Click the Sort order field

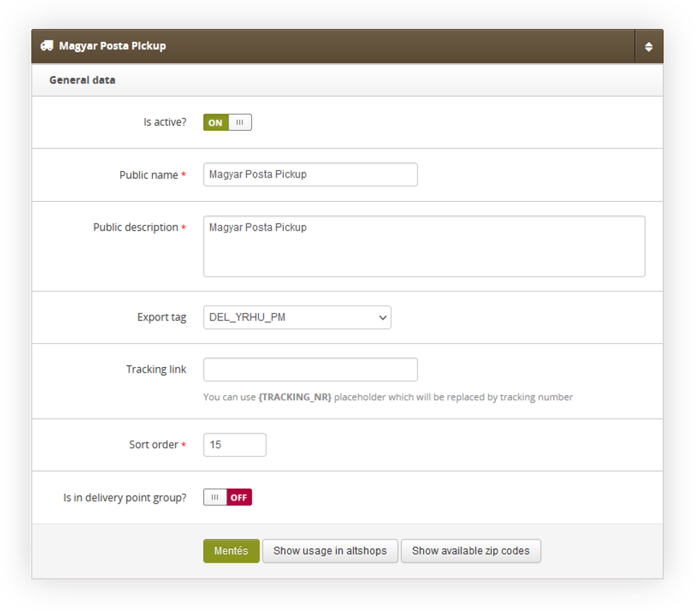coord(234,445)
